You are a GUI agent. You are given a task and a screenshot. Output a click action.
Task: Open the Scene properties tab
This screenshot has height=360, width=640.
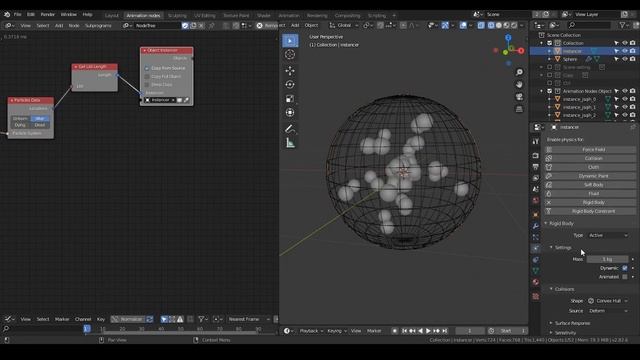point(536,189)
